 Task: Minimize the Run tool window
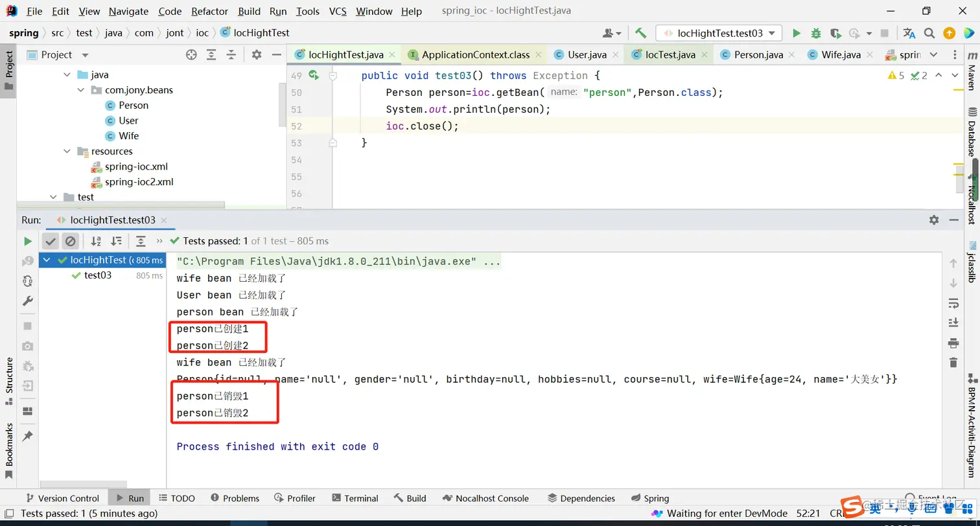(x=953, y=220)
